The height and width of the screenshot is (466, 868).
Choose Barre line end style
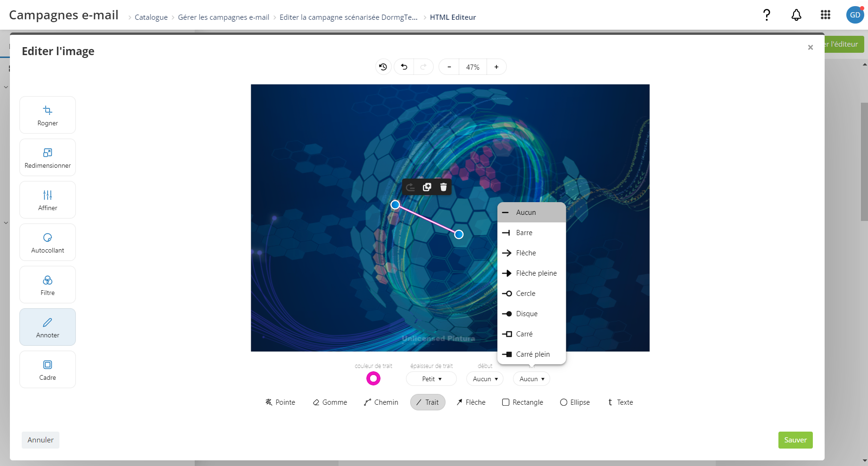coord(532,233)
